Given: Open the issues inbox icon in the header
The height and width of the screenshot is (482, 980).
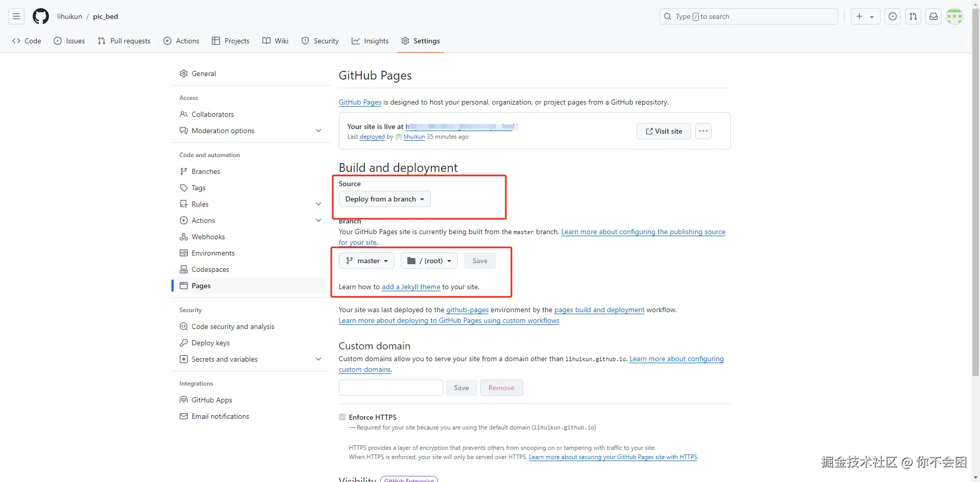Looking at the screenshot, I should [x=893, y=16].
